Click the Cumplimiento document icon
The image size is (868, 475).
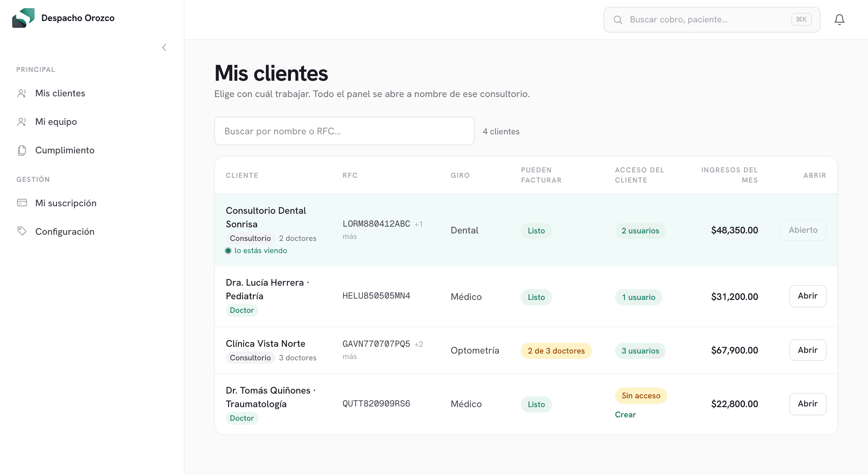click(22, 150)
